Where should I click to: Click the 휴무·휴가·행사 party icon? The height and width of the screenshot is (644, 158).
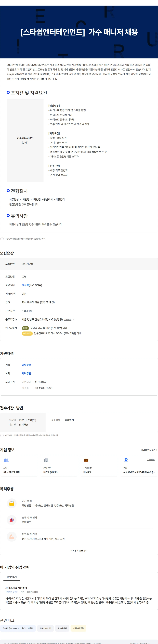12,520
